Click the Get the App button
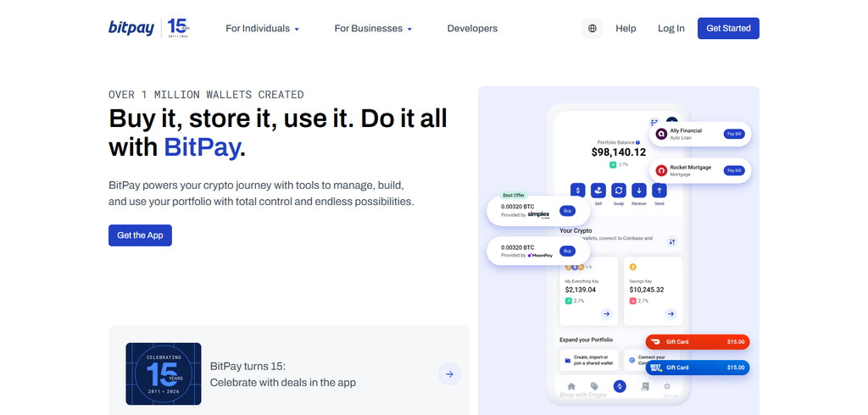The width and height of the screenshot is (868, 415). coord(140,235)
